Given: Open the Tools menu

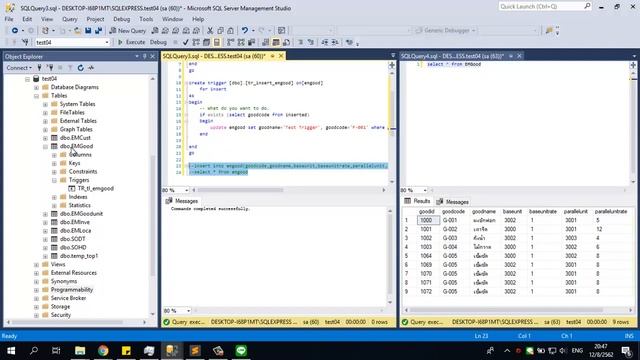Looking at the screenshot, I should coord(146,19).
